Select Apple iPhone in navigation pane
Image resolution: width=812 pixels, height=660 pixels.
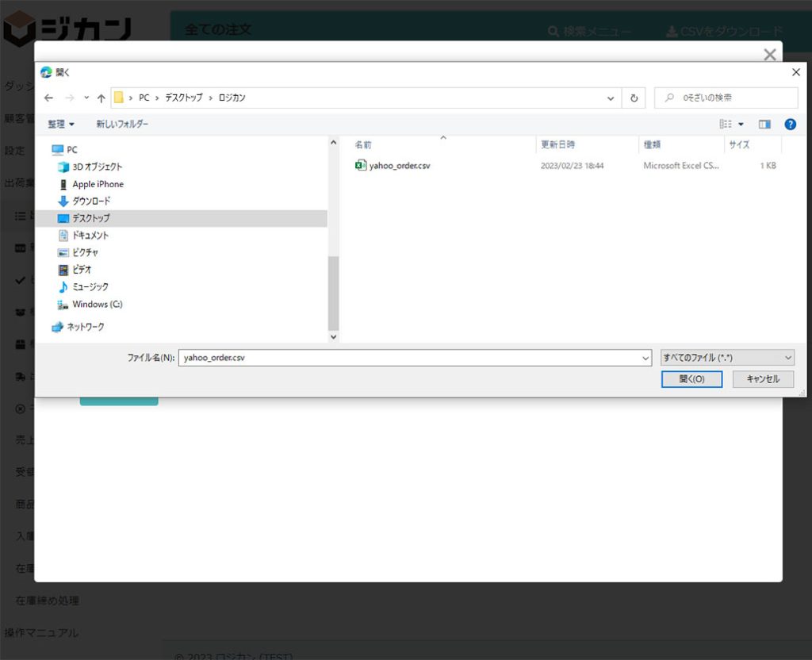point(98,184)
